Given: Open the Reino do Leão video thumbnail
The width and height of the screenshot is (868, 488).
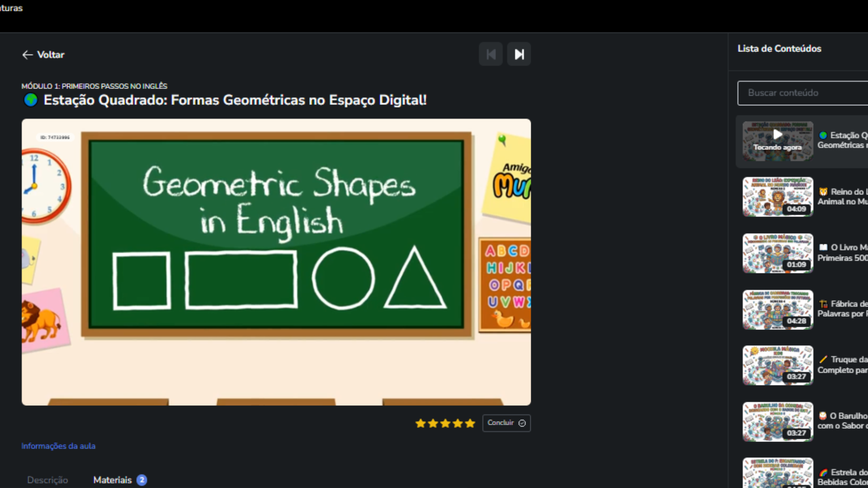Looking at the screenshot, I should tap(778, 197).
